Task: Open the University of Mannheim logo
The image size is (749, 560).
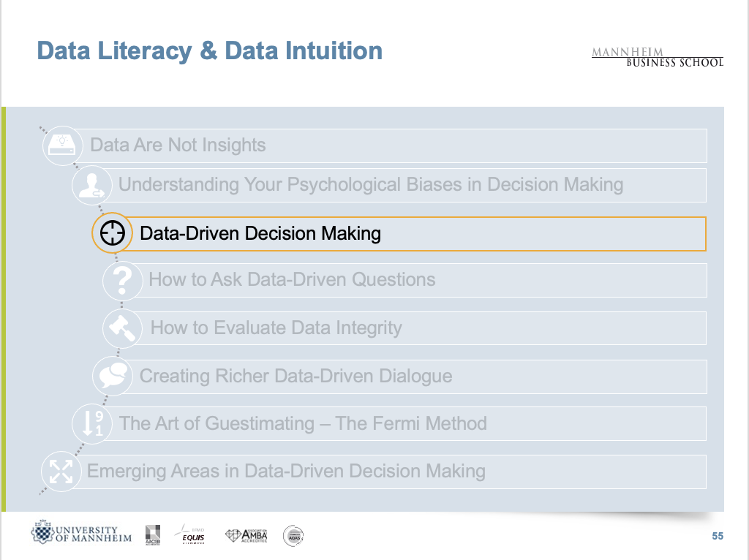Action: click(81, 534)
